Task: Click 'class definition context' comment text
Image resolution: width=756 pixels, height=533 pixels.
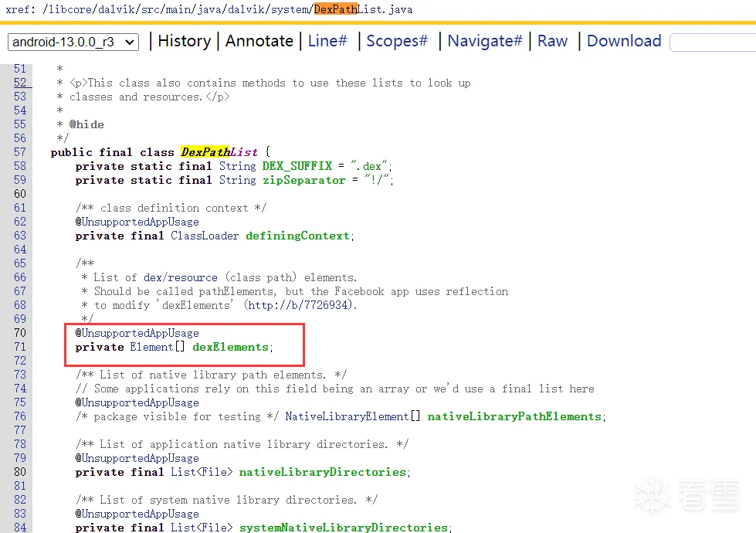Action: [x=174, y=208]
